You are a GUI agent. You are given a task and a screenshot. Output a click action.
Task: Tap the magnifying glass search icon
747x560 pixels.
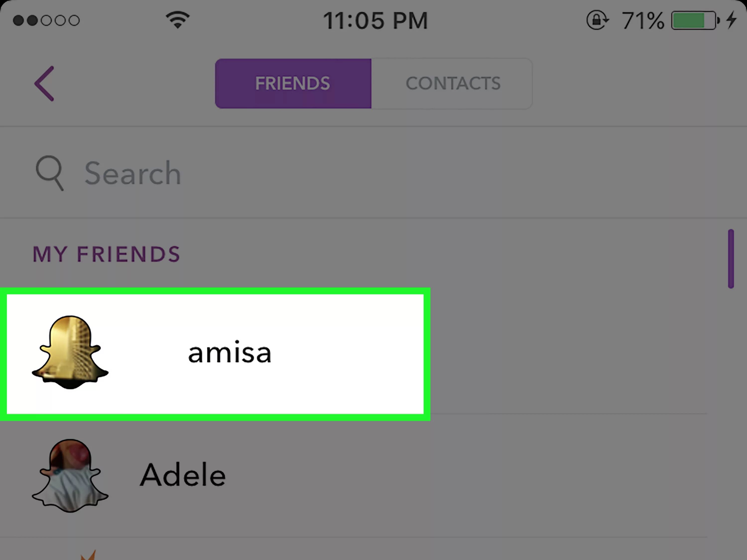[x=50, y=172]
